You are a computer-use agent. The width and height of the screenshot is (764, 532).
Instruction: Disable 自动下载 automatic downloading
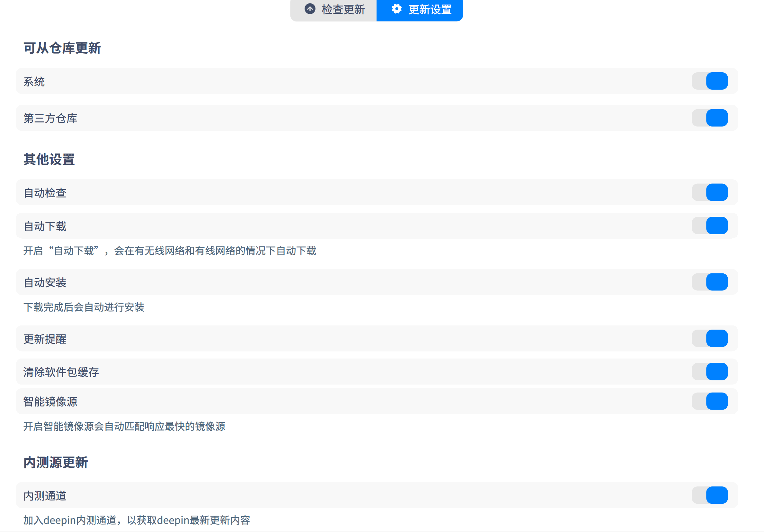(710, 226)
